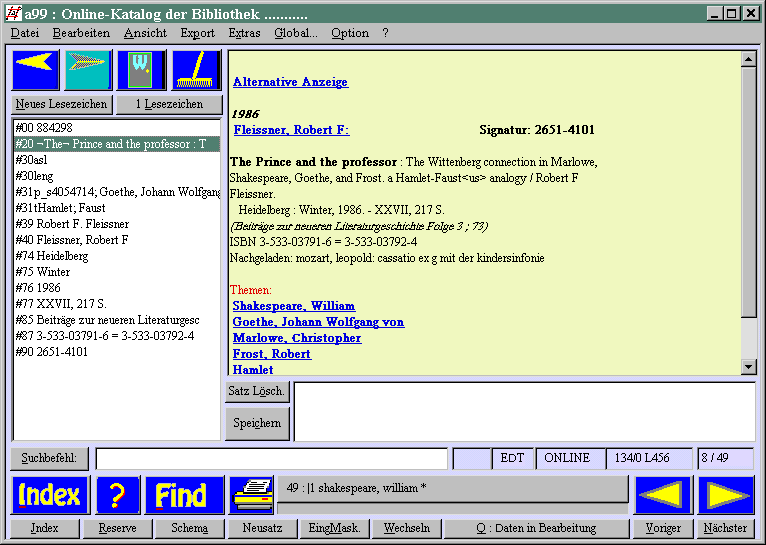The width and height of the screenshot is (766, 545).
Task: Click the yellow left triangle previous icon
Action: pos(663,495)
